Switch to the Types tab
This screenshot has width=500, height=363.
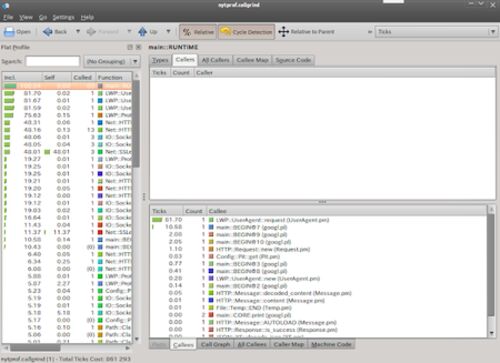pos(160,60)
